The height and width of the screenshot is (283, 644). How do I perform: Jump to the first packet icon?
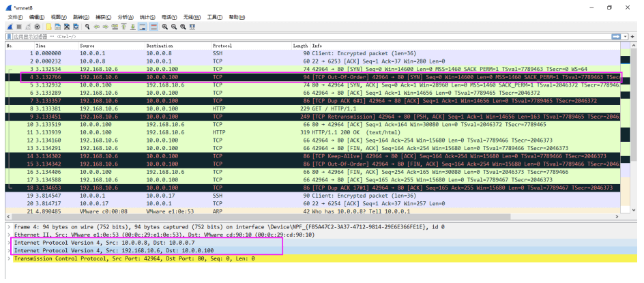tap(123, 27)
